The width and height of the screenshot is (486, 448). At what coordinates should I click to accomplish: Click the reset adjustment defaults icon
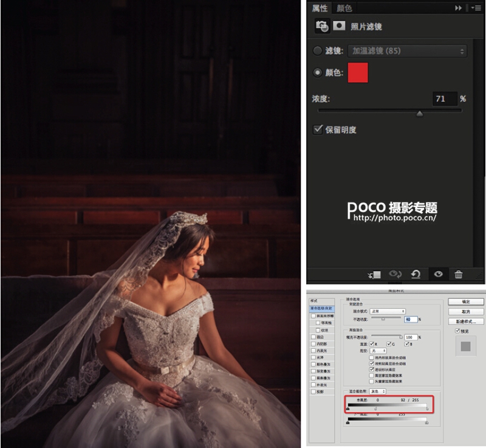point(416,274)
